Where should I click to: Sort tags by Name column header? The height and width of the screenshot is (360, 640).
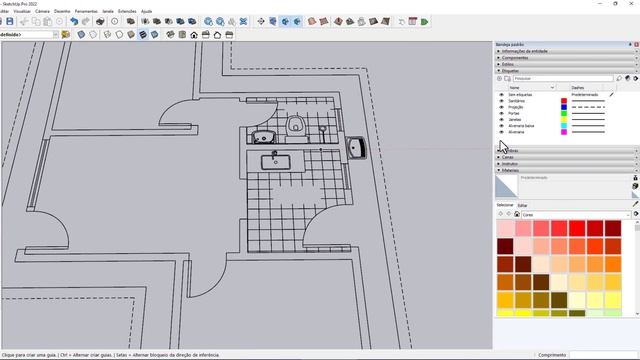pyautogui.click(x=532, y=87)
